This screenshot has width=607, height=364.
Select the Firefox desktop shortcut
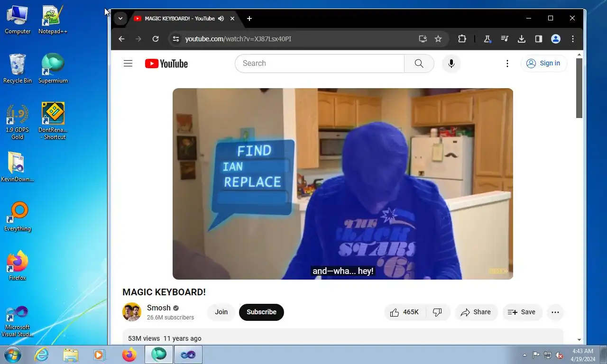click(18, 266)
